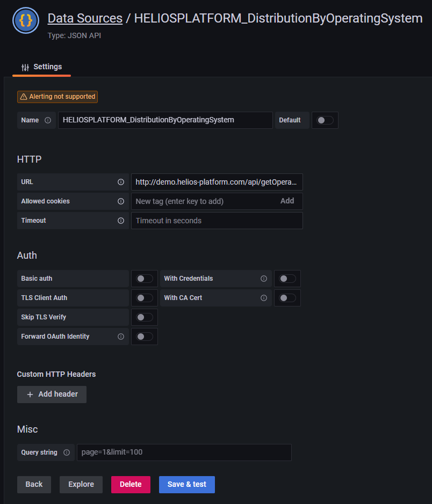This screenshot has width=432, height=504.
Task: Click the info icon beside Name
Action: click(48, 120)
